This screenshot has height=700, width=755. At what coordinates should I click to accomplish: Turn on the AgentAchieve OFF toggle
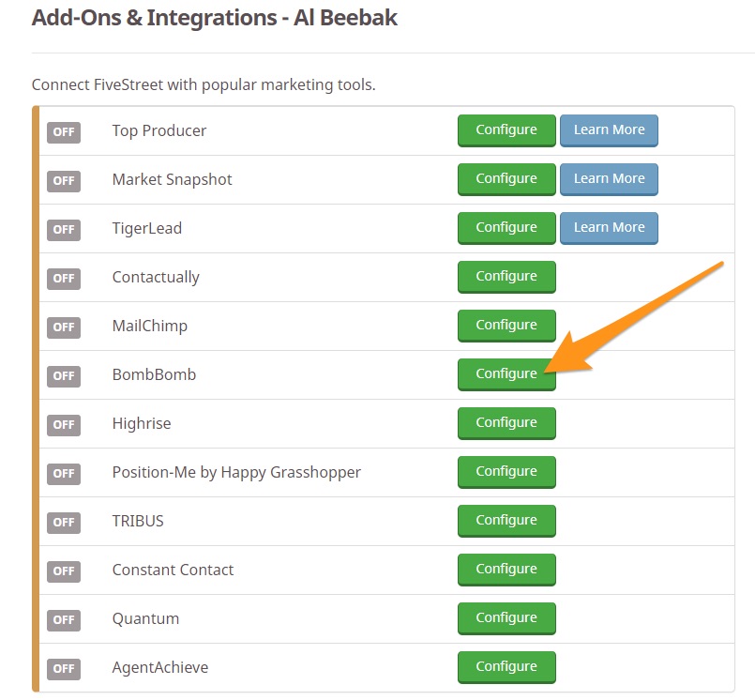coord(64,669)
